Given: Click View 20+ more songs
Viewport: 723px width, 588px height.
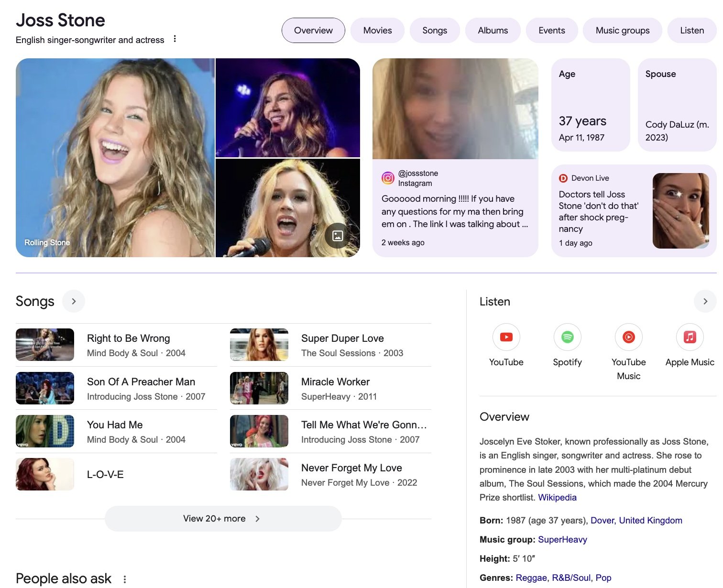Looking at the screenshot, I should (223, 519).
